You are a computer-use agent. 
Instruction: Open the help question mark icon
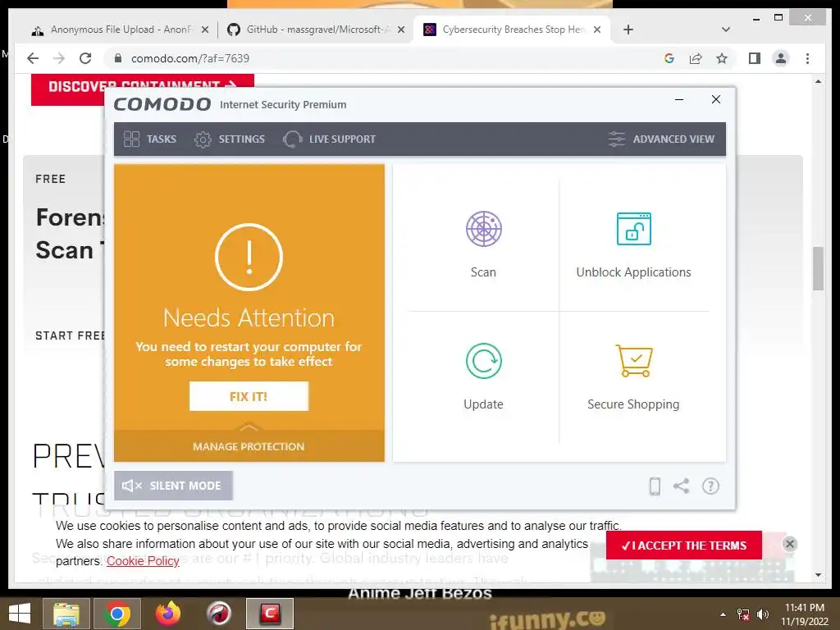pos(710,486)
